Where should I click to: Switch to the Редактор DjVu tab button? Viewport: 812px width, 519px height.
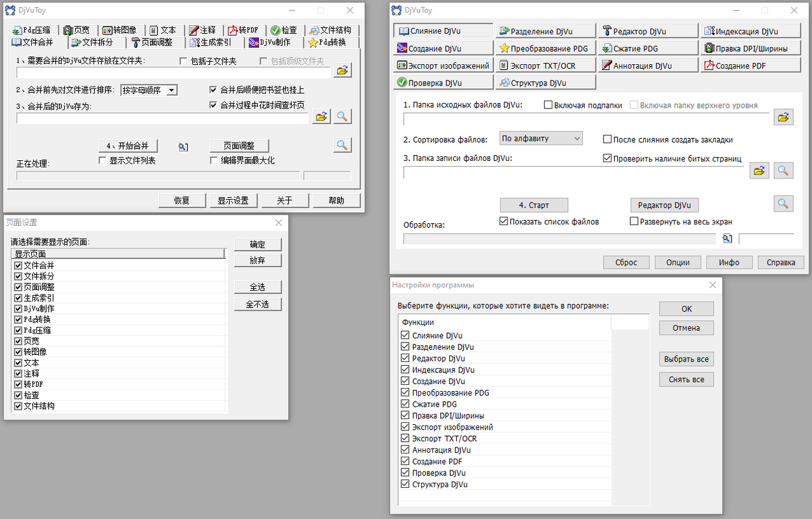[648, 30]
